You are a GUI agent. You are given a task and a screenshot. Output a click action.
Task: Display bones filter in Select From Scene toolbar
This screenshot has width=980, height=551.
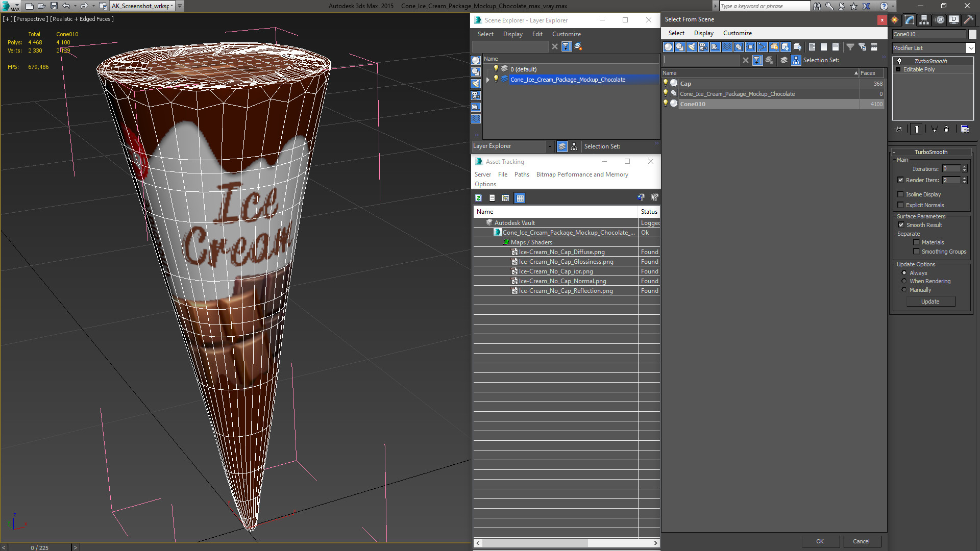click(x=762, y=47)
